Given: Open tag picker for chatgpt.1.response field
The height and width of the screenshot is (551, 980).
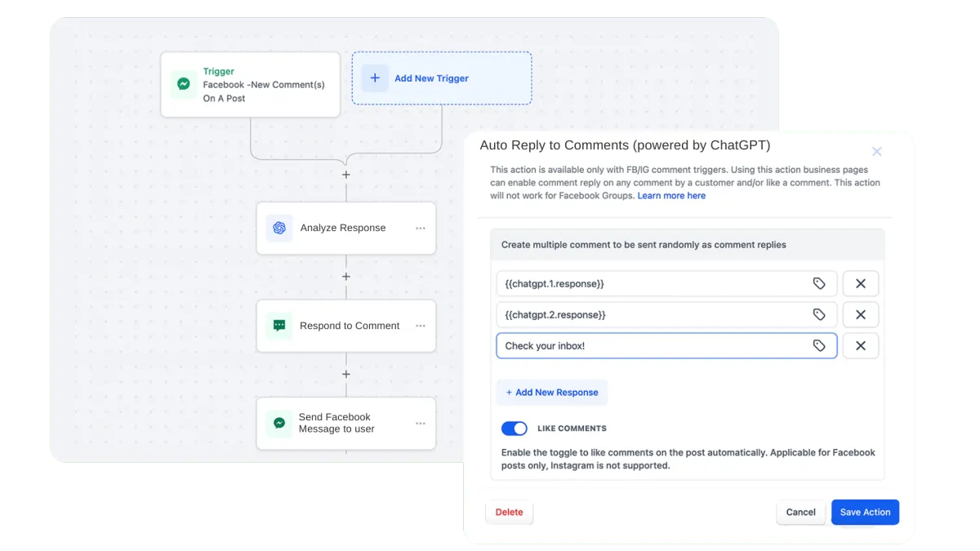Looking at the screenshot, I should click(x=819, y=283).
